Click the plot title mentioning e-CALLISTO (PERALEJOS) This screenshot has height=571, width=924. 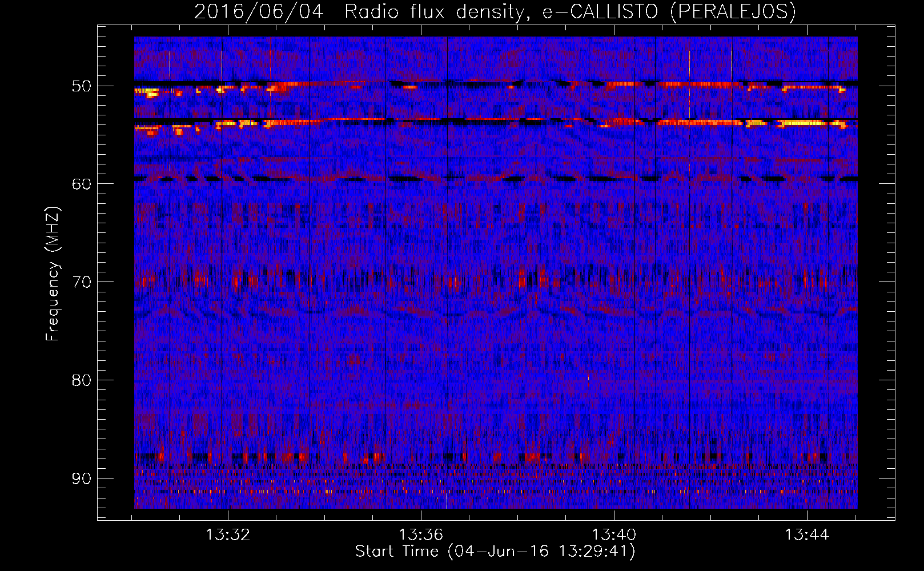495,11
